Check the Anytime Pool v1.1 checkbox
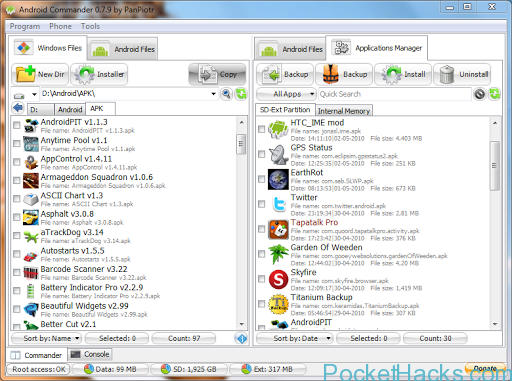512x381 pixels. pos(16,143)
